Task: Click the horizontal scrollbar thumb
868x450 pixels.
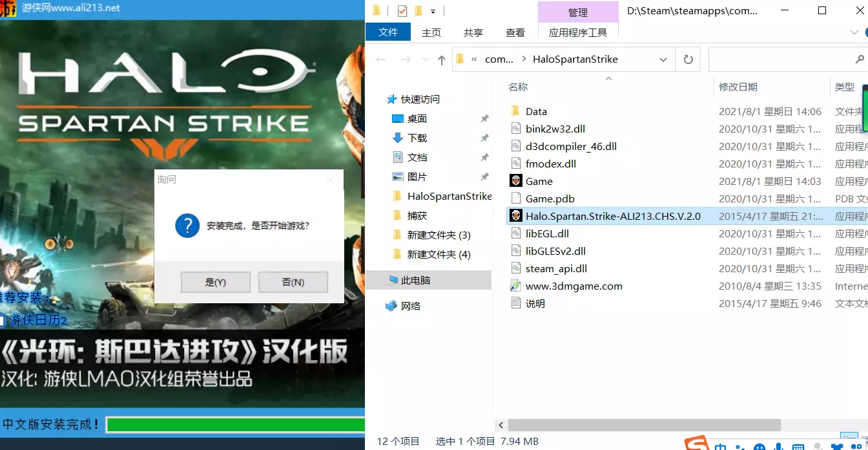Action: click(x=644, y=425)
